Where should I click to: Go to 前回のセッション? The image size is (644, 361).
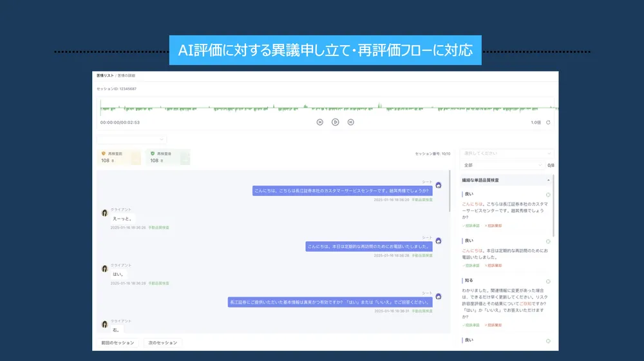coord(118,342)
